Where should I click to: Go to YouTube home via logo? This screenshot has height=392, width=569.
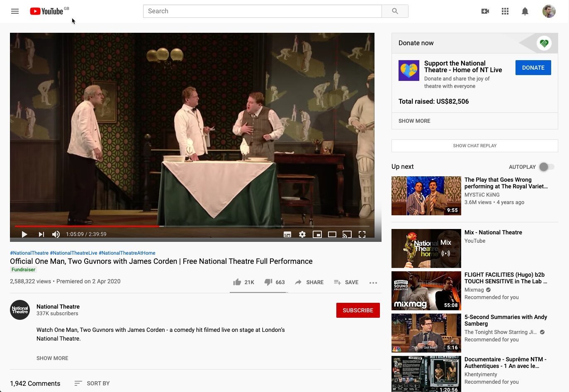(x=47, y=11)
